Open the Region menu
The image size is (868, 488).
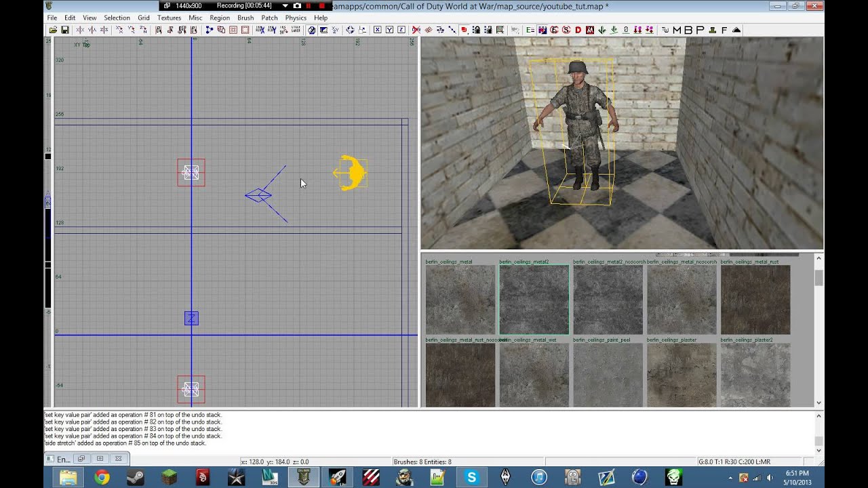(220, 18)
